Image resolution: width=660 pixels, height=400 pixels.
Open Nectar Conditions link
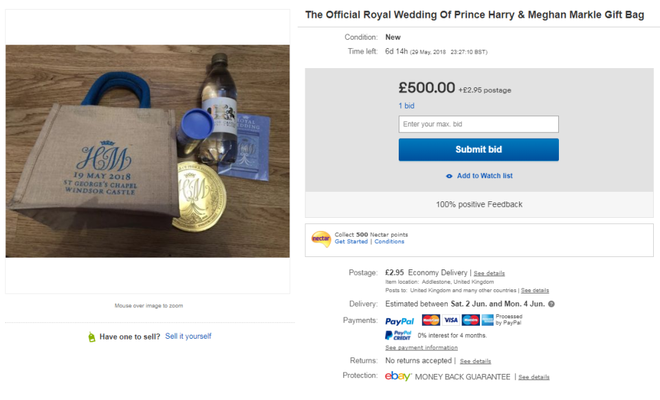[x=389, y=242]
